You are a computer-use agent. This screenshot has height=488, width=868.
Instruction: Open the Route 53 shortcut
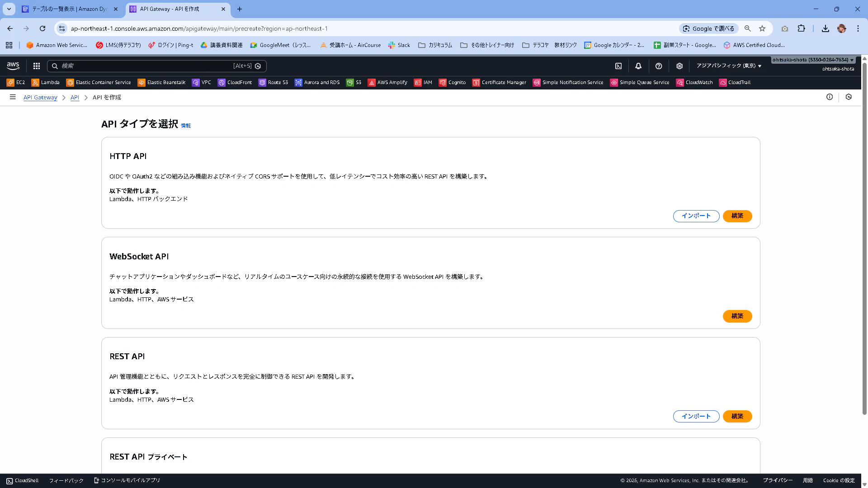(273, 83)
